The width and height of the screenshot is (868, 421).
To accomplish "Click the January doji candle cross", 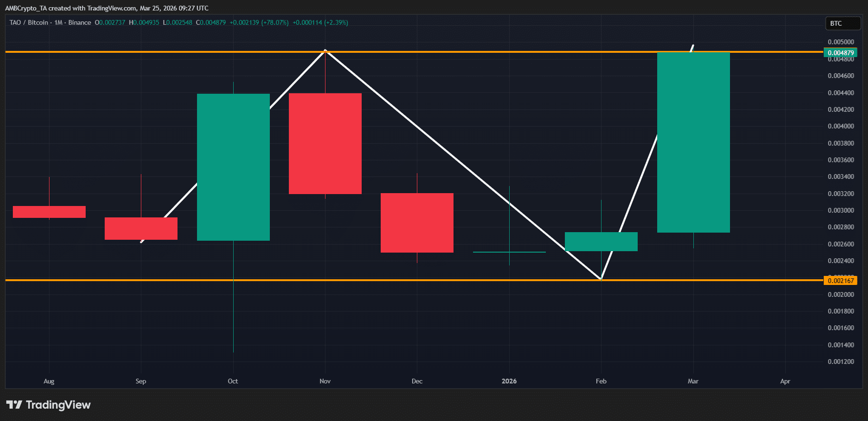I will point(509,252).
